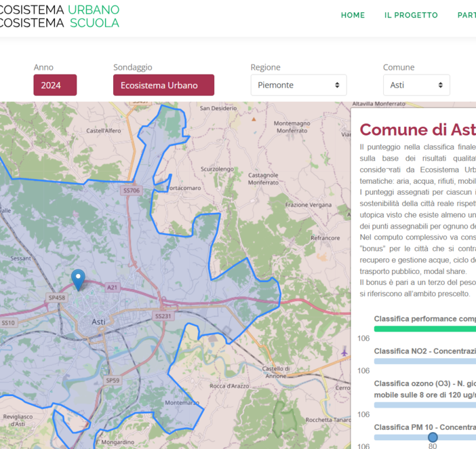The height and width of the screenshot is (449, 476).
Task: Open the IL PROGETTO menu item
Action: 411,15
